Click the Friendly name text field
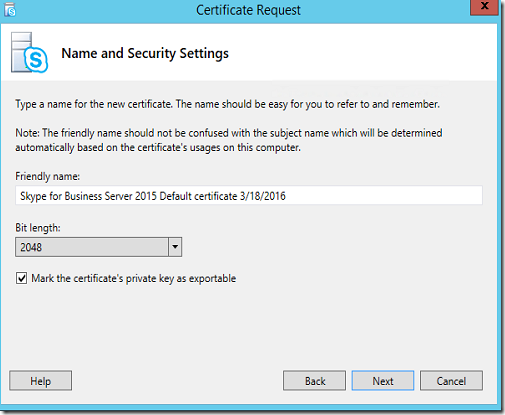This screenshot has width=505, height=415. pyautogui.click(x=249, y=195)
